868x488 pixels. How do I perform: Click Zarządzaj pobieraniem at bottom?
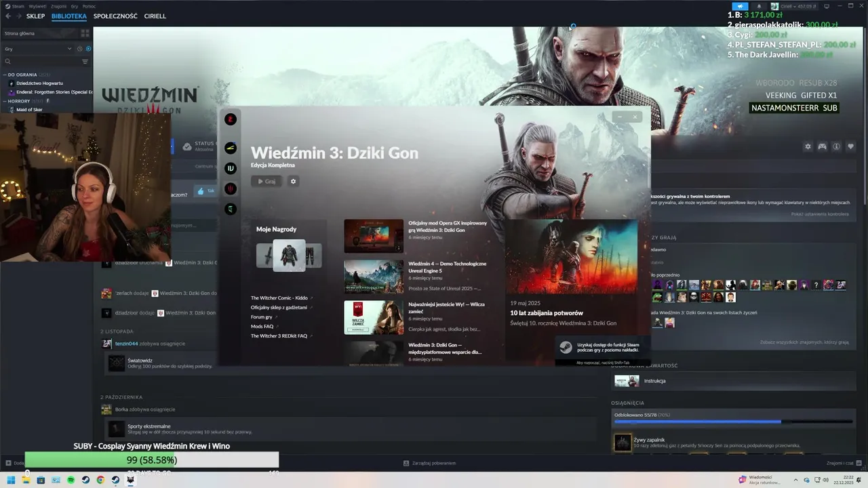coord(429,463)
